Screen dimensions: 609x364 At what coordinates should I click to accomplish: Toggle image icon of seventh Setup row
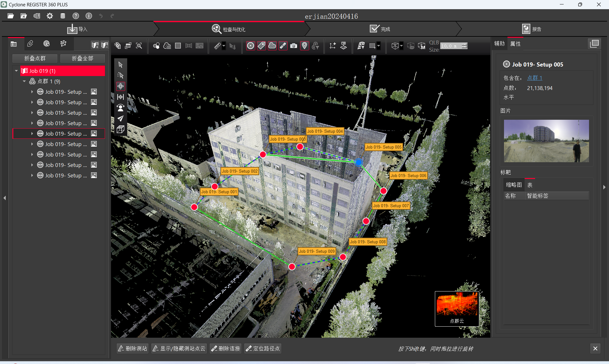(94, 155)
